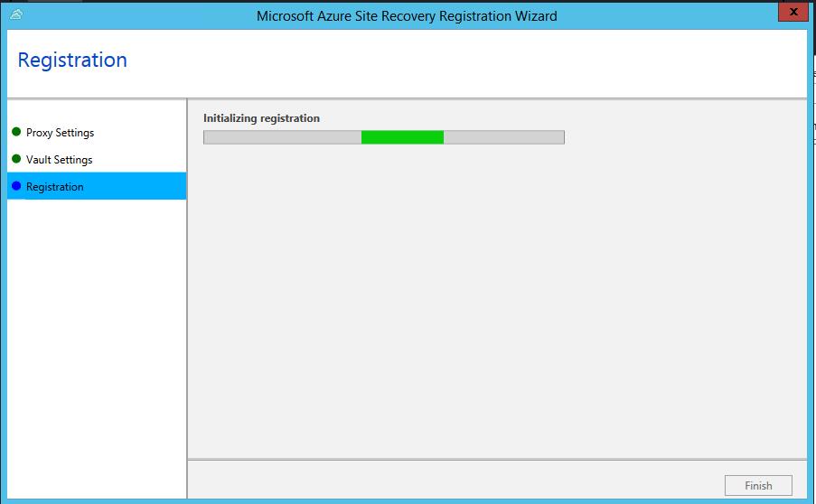
Task: Click the large 'Registration' page heading
Action: (72, 61)
